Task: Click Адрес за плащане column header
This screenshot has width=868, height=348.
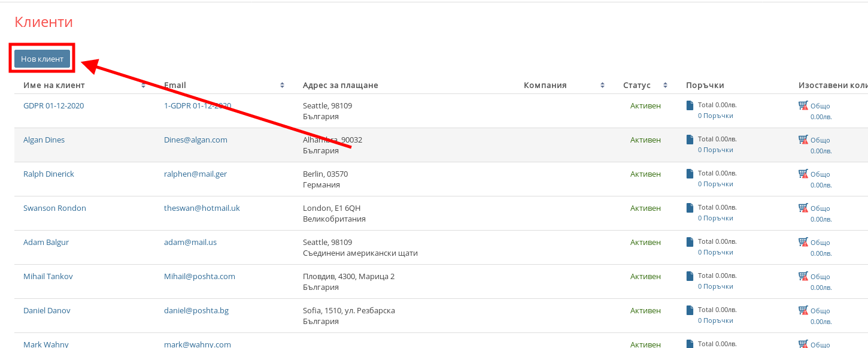Action: coord(340,86)
